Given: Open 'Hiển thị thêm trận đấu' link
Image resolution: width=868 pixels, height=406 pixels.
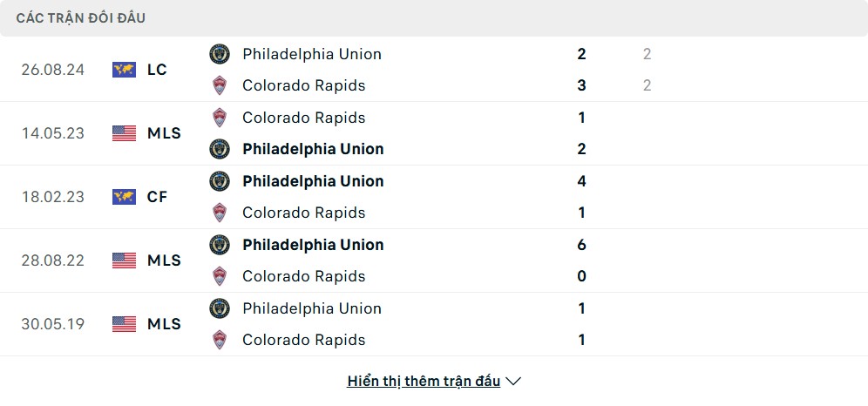Looking at the screenshot, I should point(424,382).
